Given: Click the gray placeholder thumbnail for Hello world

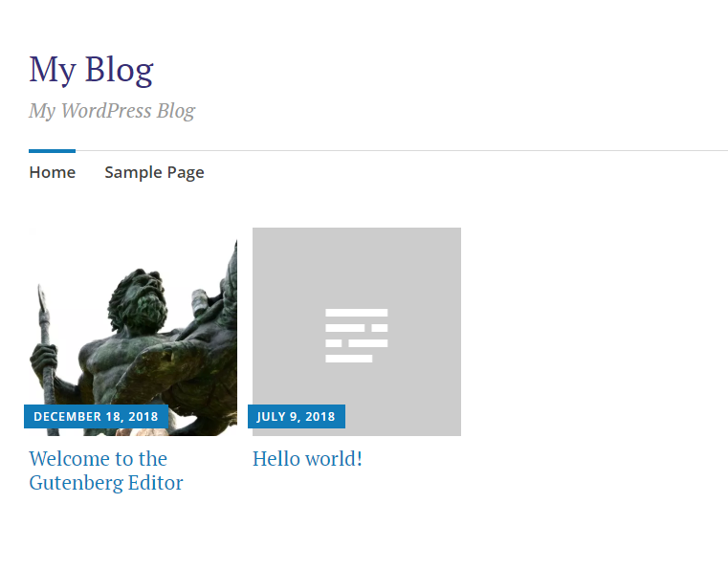Looking at the screenshot, I should click(x=357, y=332).
